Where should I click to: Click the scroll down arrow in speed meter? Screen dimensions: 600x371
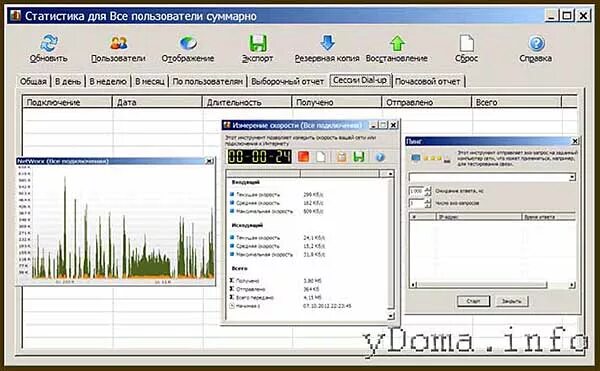coord(391,316)
